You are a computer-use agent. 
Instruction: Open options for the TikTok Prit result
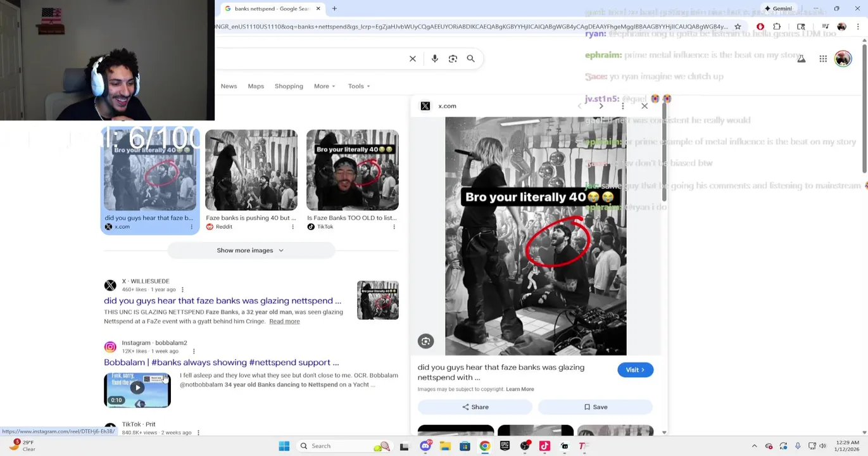pyautogui.click(x=198, y=433)
